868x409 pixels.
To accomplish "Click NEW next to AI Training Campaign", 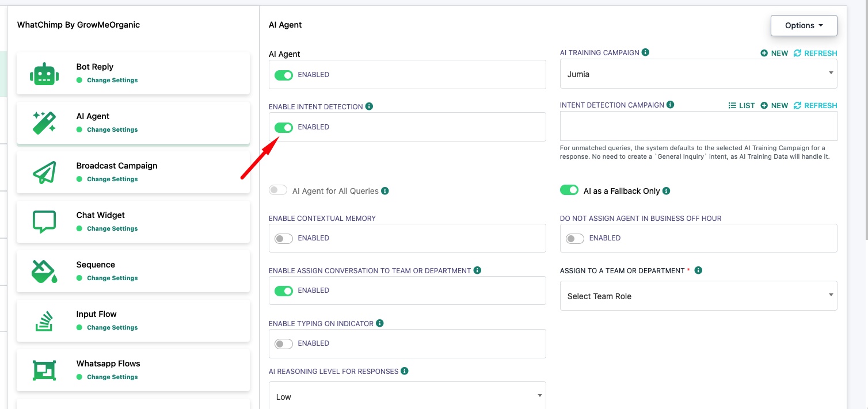I will (774, 53).
